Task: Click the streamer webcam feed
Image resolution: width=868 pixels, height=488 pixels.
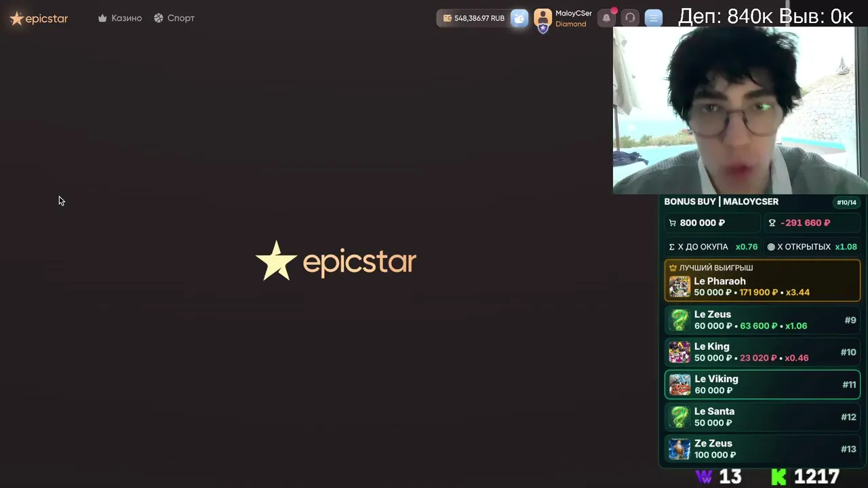Action: click(741, 110)
